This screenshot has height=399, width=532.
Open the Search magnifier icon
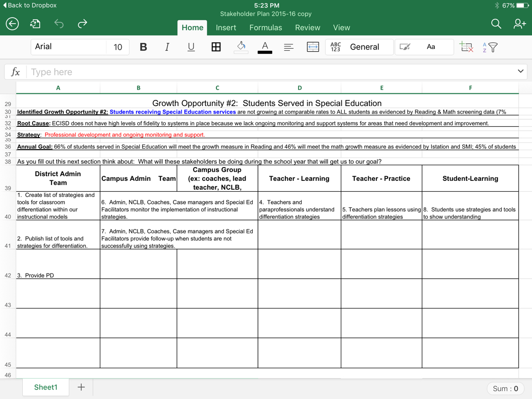tap(496, 24)
